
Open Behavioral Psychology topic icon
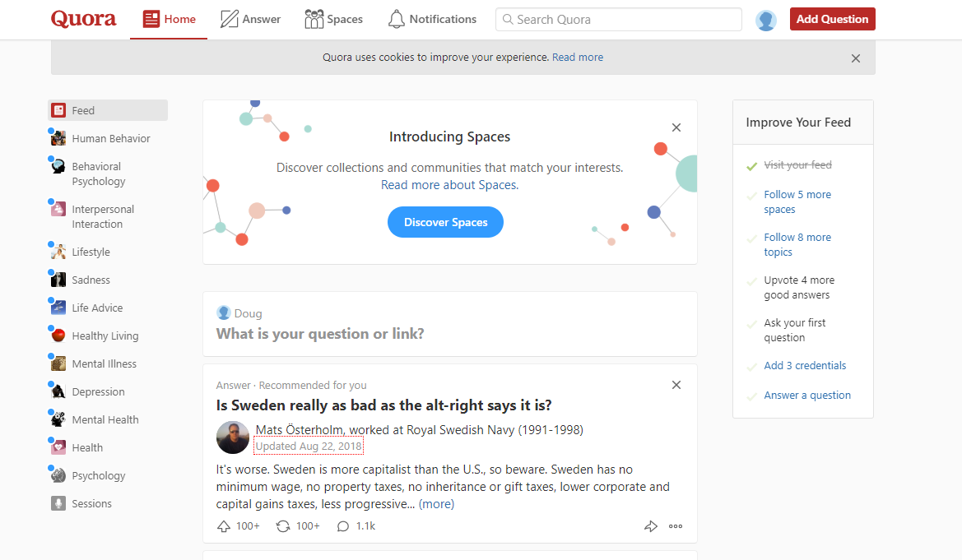58,166
